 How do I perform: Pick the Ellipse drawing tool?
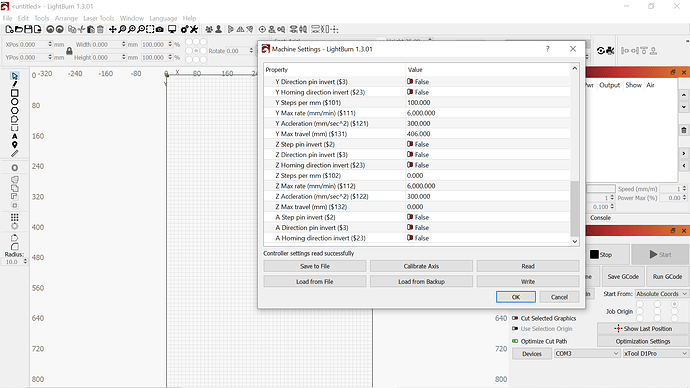point(15,102)
